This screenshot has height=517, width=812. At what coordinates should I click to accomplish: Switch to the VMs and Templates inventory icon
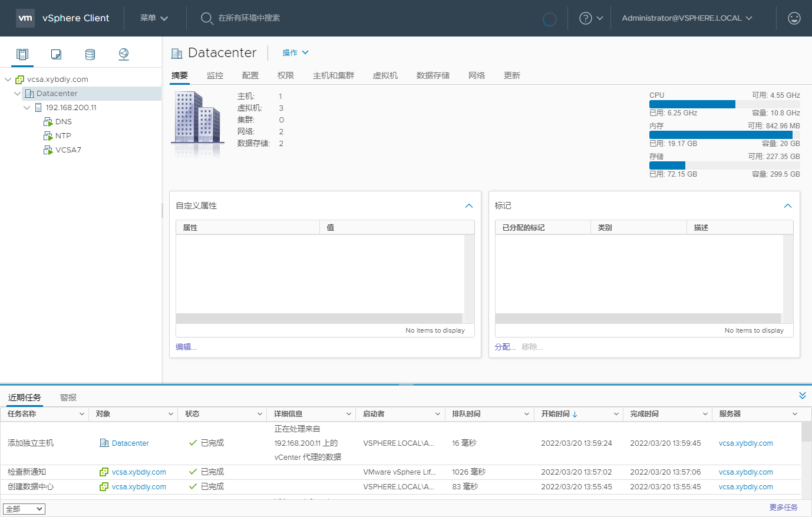55,54
